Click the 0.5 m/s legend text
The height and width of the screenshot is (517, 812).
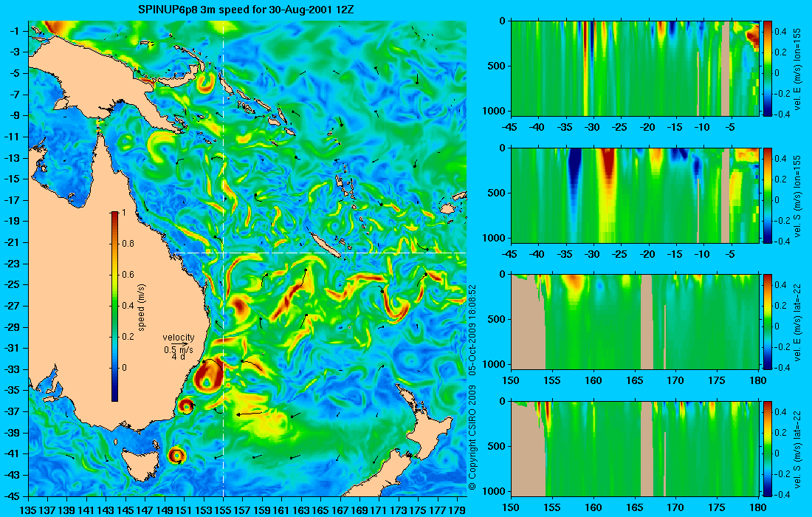178,350
